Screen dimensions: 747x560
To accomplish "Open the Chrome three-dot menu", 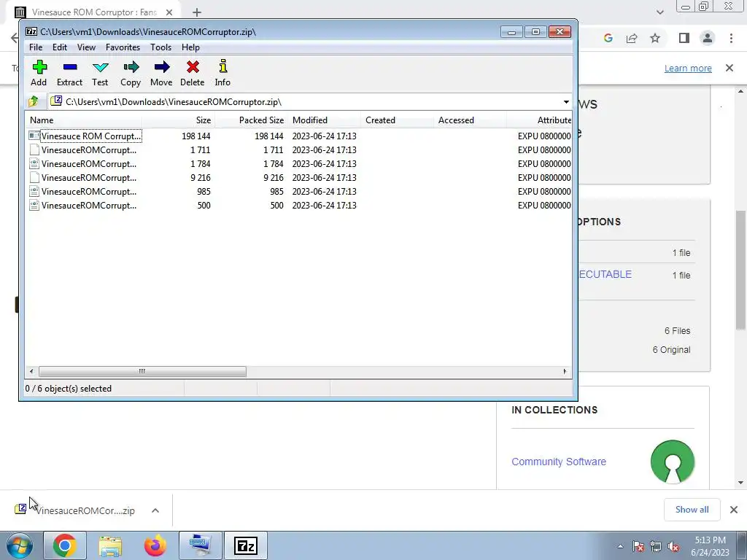I will pos(731,38).
